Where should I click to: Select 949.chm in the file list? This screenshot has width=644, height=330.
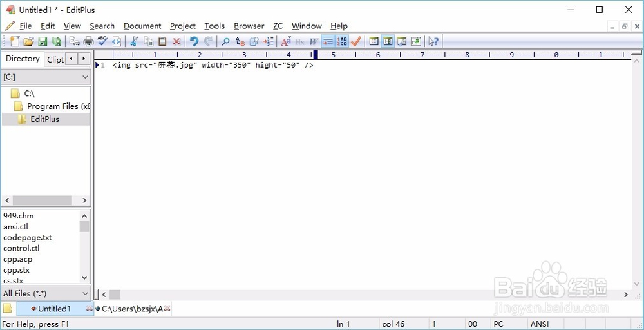pyautogui.click(x=19, y=216)
